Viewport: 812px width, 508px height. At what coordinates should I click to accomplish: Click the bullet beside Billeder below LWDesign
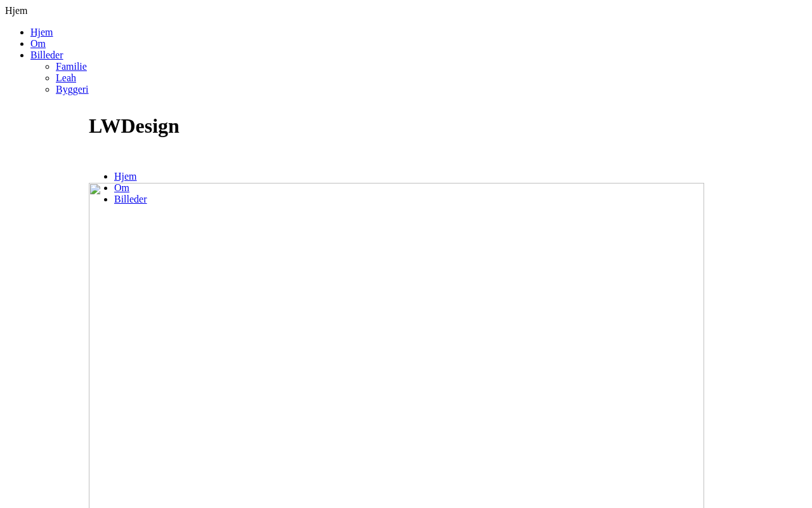[105, 199]
